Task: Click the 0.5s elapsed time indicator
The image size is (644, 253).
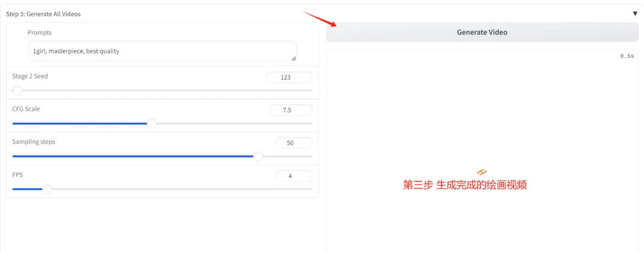Action: tap(627, 56)
